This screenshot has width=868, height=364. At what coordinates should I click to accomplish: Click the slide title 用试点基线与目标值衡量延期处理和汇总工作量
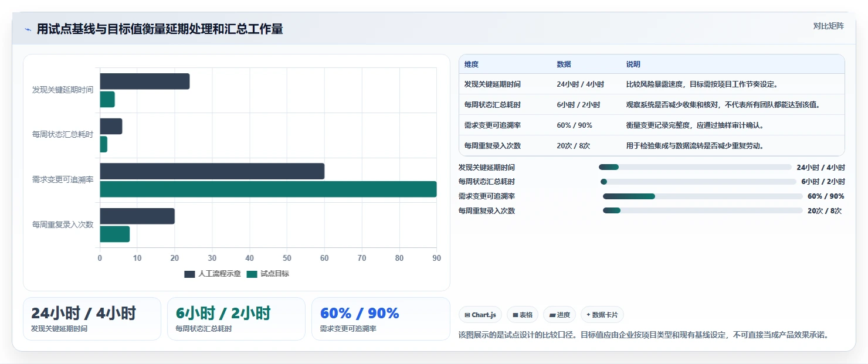(160, 29)
